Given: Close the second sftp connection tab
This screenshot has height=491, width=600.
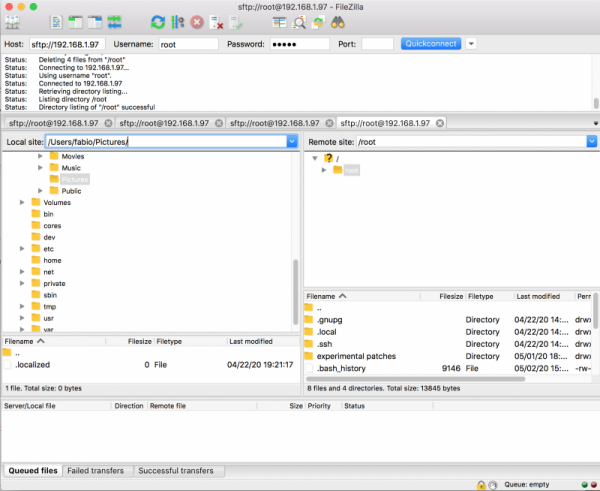Looking at the screenshot, I should 219,123.
